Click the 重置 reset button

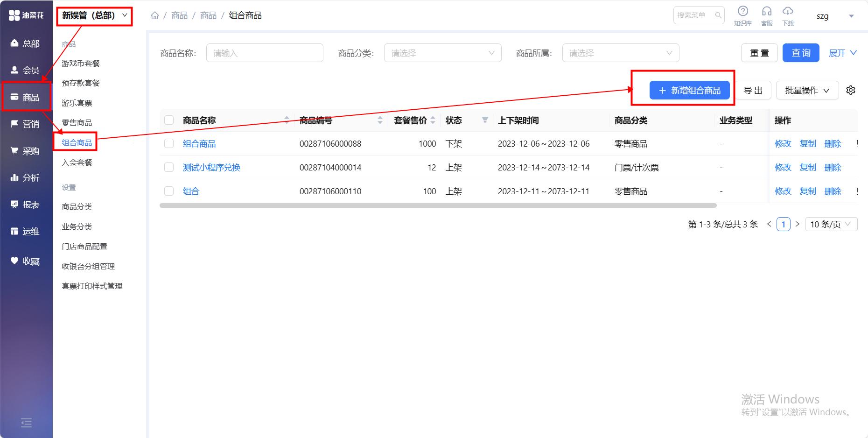[x=759, y=53]
